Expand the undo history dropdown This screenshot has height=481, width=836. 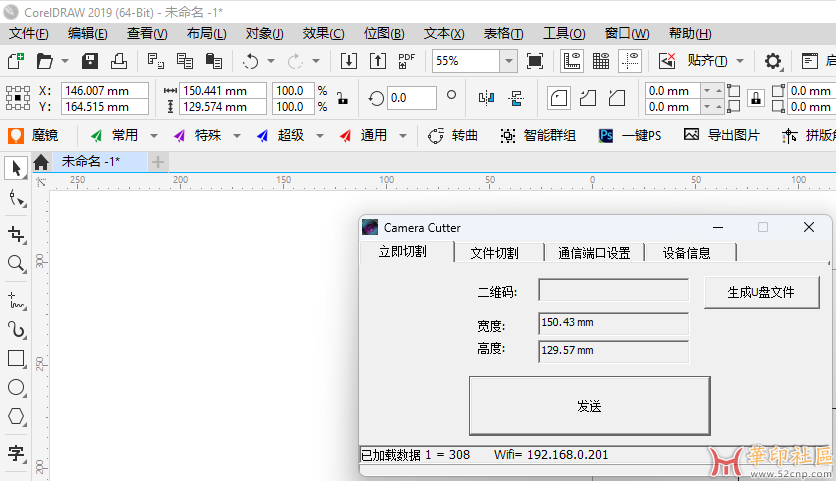click(271, 61)
